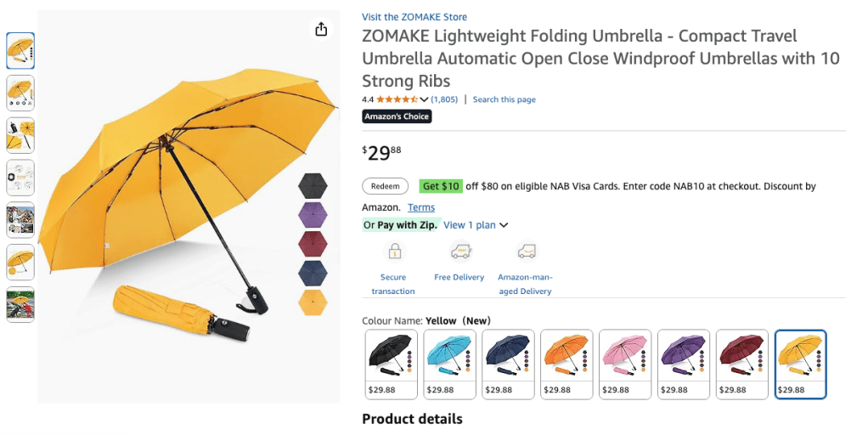
Task: Click the share icon above product image
Action: tap(321, 30)
